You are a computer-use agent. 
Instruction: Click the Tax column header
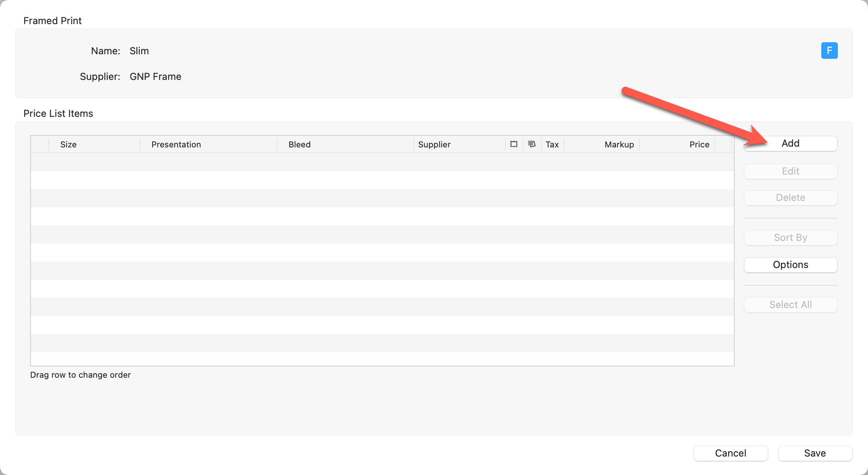[x=552, y=144]
